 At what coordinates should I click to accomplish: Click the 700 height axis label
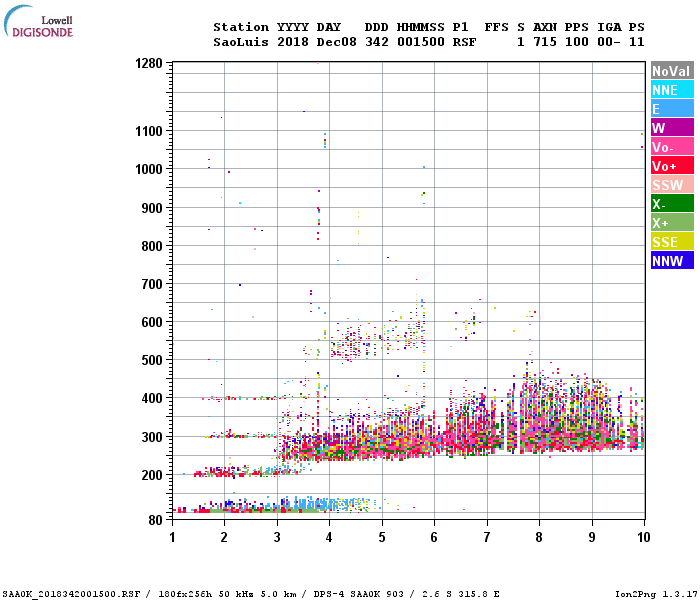[x=152, y=283]
